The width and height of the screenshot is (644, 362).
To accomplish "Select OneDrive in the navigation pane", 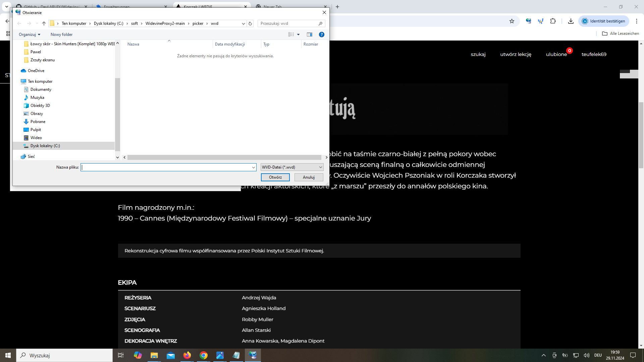I will [x=36, y=71].
